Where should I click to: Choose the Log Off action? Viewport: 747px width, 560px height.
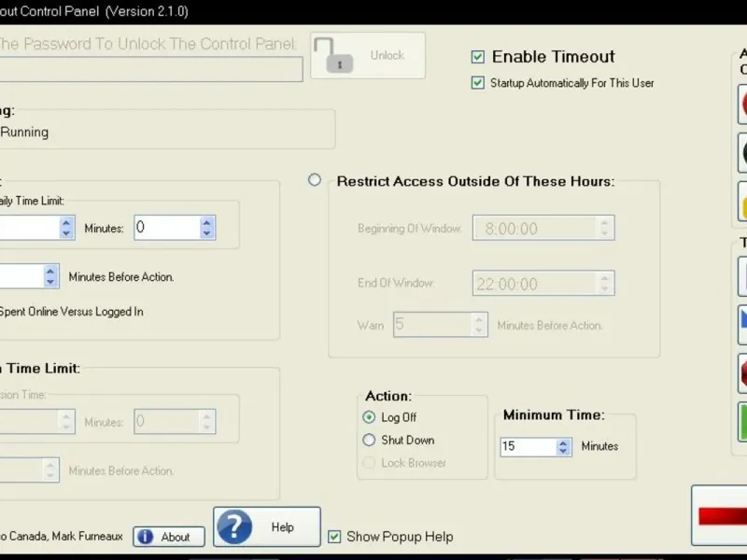pyautogui.click(x=369, y=417)
